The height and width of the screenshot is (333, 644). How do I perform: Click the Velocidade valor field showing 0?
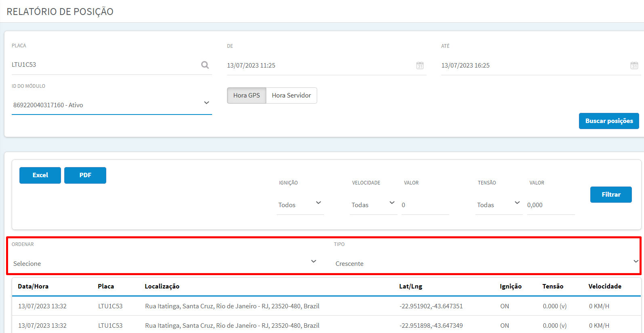[425, 205]
